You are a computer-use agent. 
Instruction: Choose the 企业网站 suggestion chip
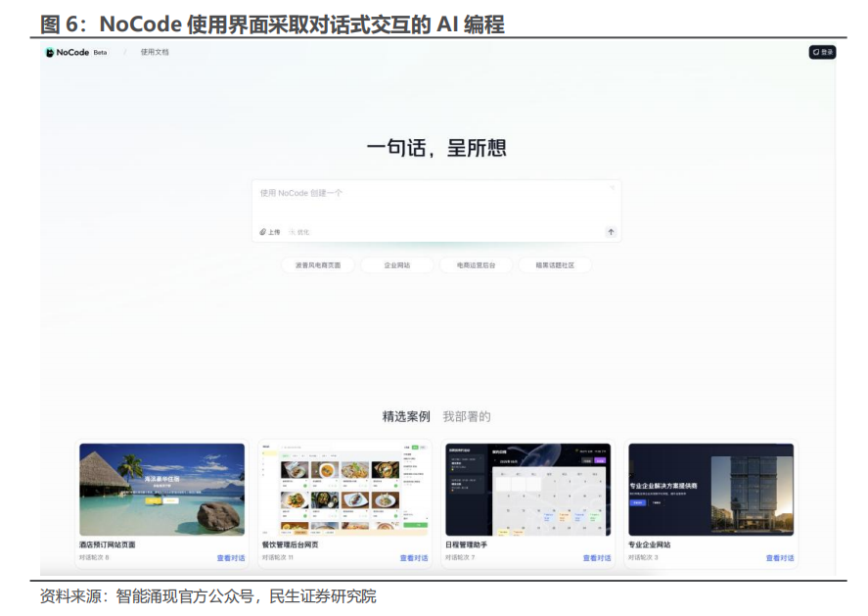(397, 265)
